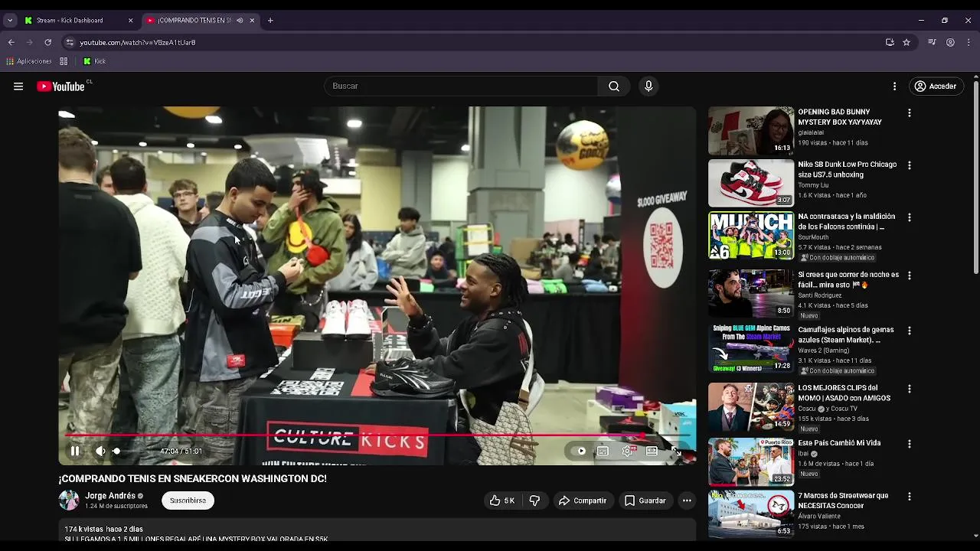Click the Acceder sign-in button

tap(936, 86)
